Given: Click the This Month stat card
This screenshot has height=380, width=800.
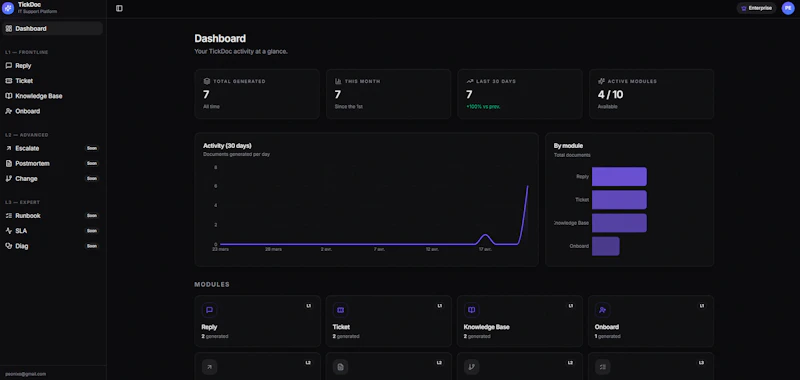Looking at the screenshot, I should (x=388, y=94).
